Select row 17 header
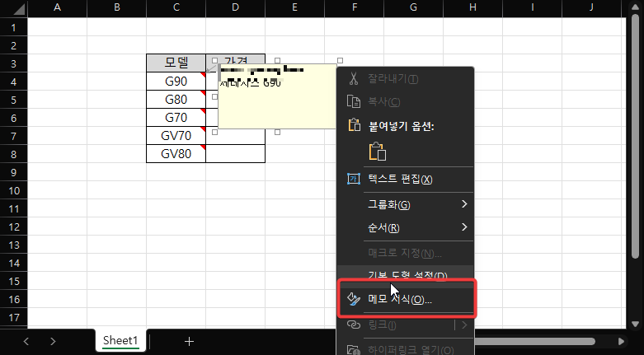644x355 pixels. [x=13, y=317]
